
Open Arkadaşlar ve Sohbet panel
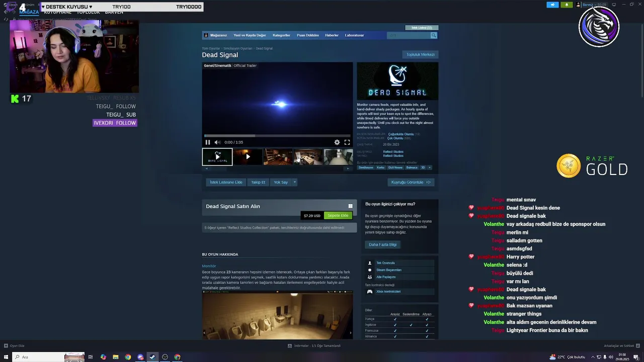point(621,345)
